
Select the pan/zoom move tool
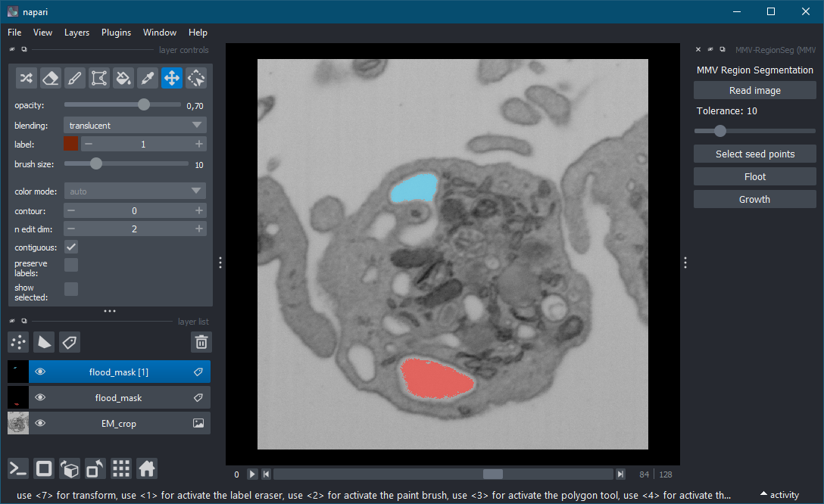pyautogui.click(x=172, y=78)
